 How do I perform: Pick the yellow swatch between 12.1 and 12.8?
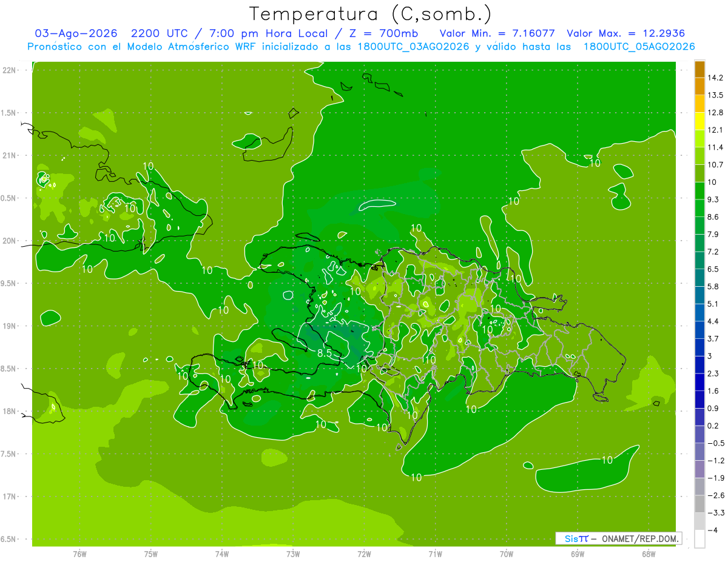[x=699, y=121]
